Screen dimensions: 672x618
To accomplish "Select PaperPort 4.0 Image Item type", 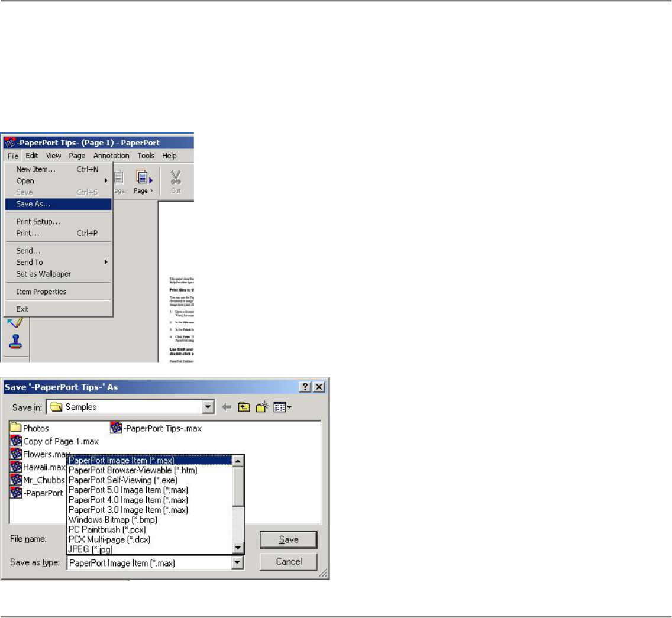I will point(150,500).
